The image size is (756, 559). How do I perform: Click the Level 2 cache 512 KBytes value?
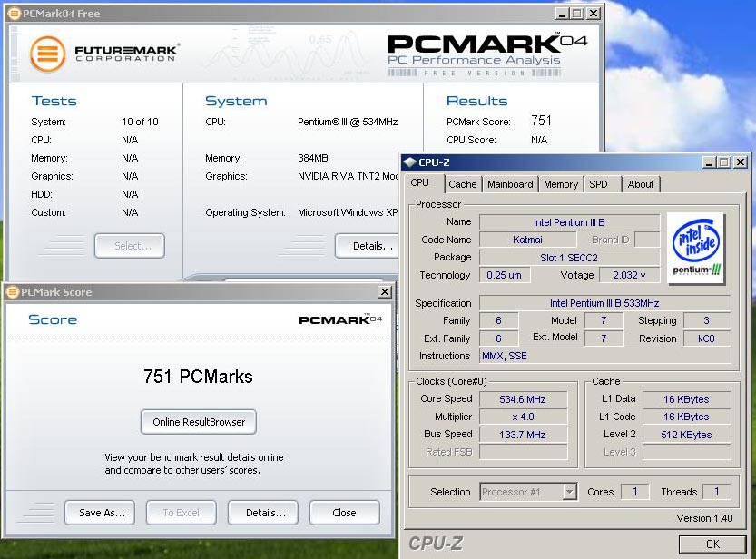tap(686, 435)
